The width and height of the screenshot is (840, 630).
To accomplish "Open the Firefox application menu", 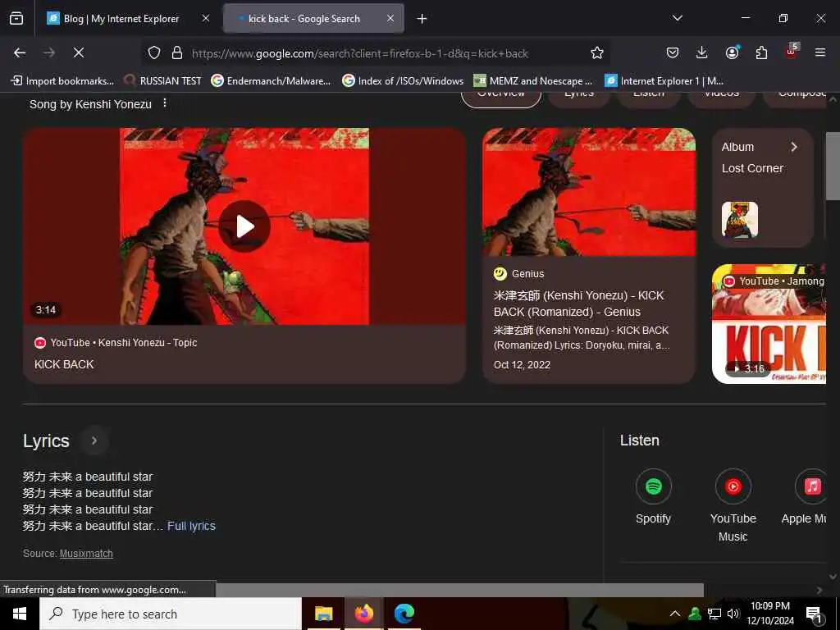I will [x=820, y=52].
